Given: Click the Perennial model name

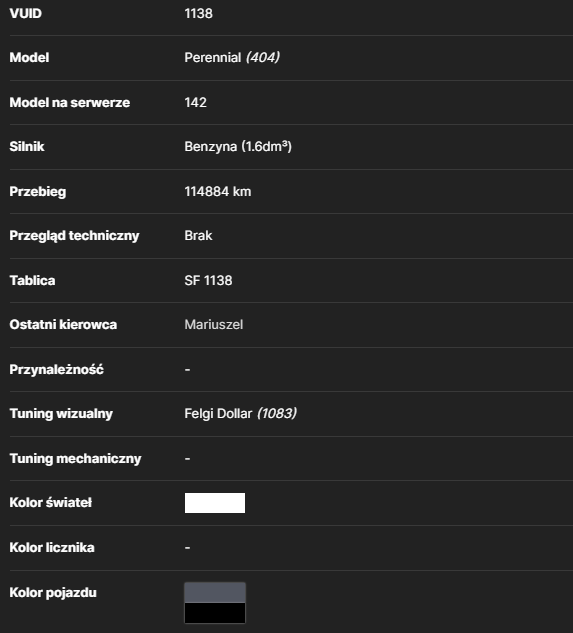Looking at the screenshot, I should click(x=213, y=57).
